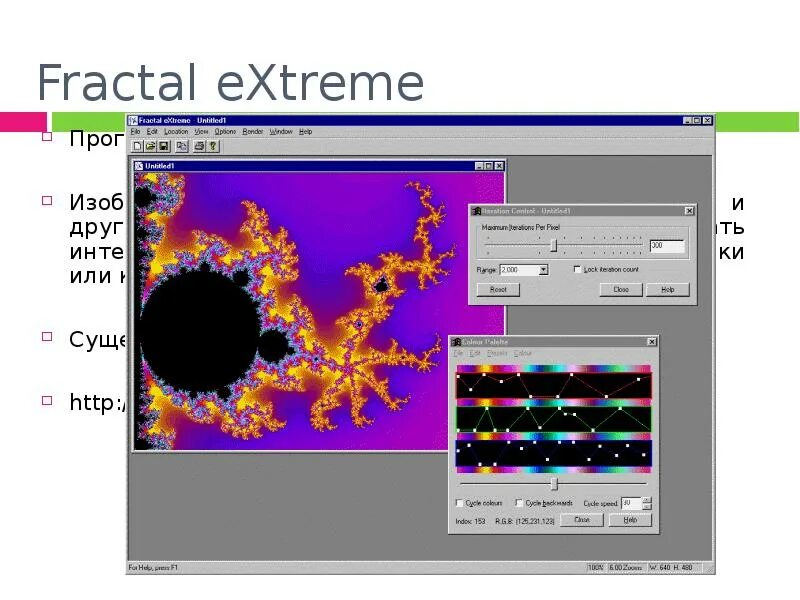Enable the Cycle colours checkbox
Screen dimensions: 800x600
pos(459,503)
